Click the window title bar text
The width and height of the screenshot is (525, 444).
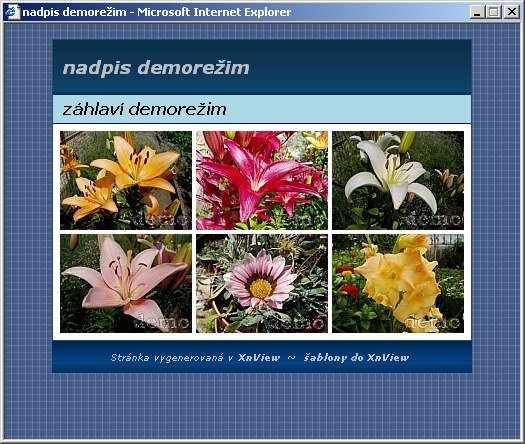click(x=157, y=12)
